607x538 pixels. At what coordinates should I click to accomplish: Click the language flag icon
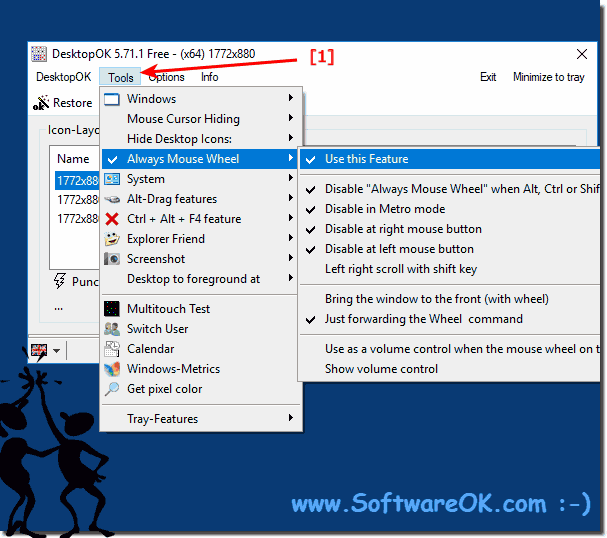(x=39, y=351)
